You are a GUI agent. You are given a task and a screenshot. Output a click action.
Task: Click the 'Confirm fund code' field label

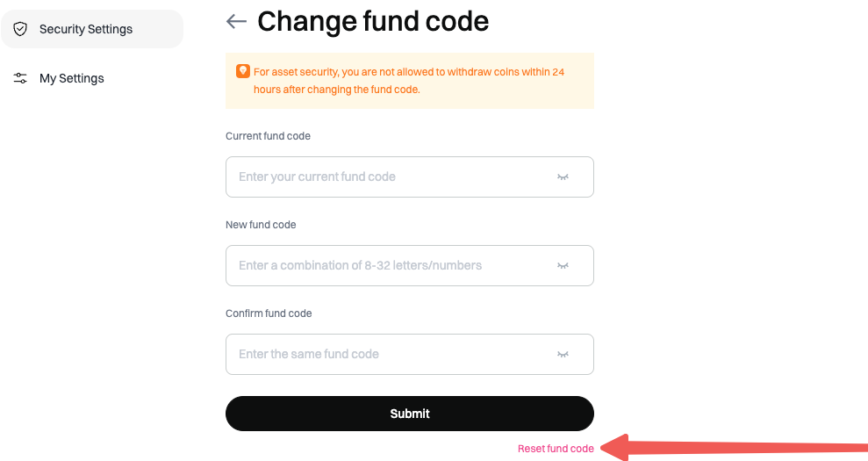(x=269, y=313)
